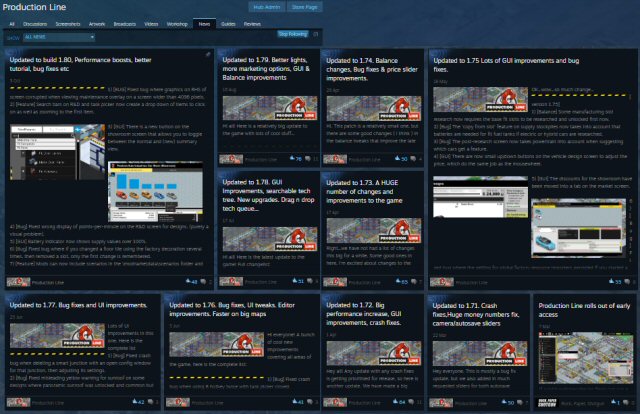This screenshot has height=414, width=640.
Task: Open comments on the 1.71 post
Action: [519, 402]
